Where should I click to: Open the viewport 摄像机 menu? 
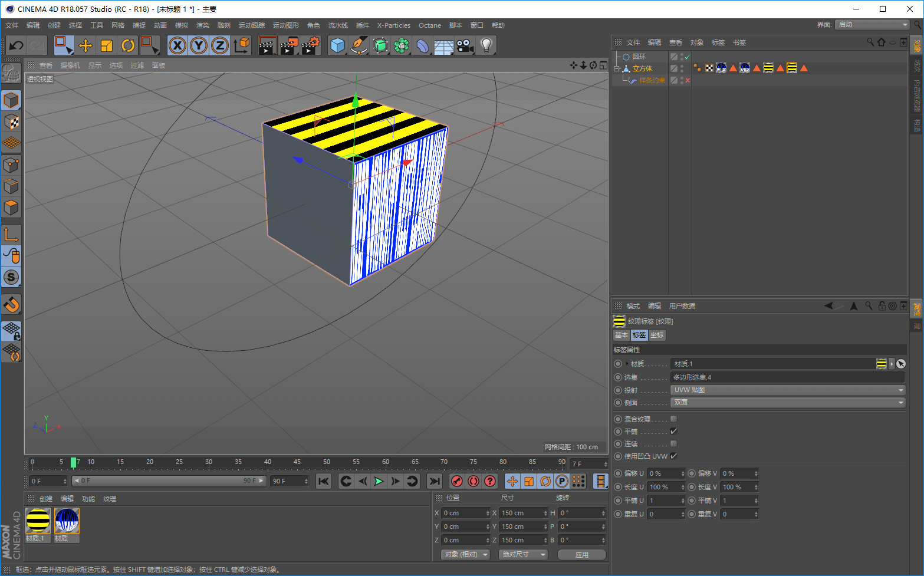pyautogui.click(x=70, y=65)
